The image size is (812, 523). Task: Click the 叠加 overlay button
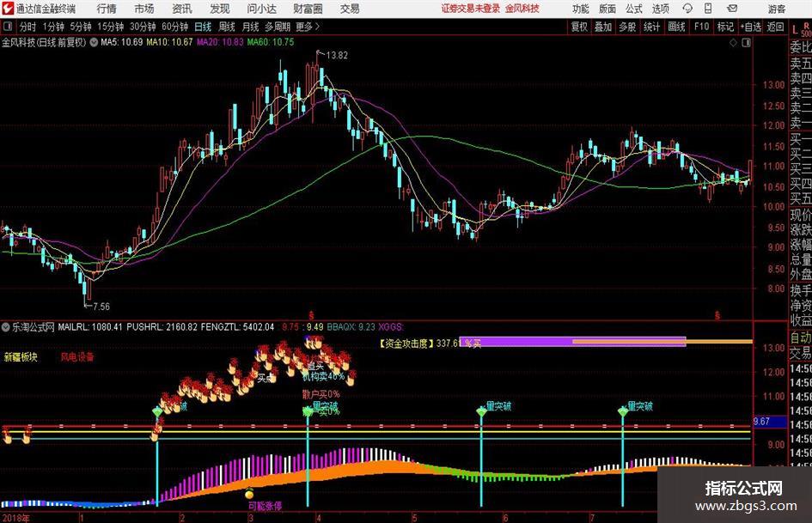pyautogui.click(x=603, y=27)
